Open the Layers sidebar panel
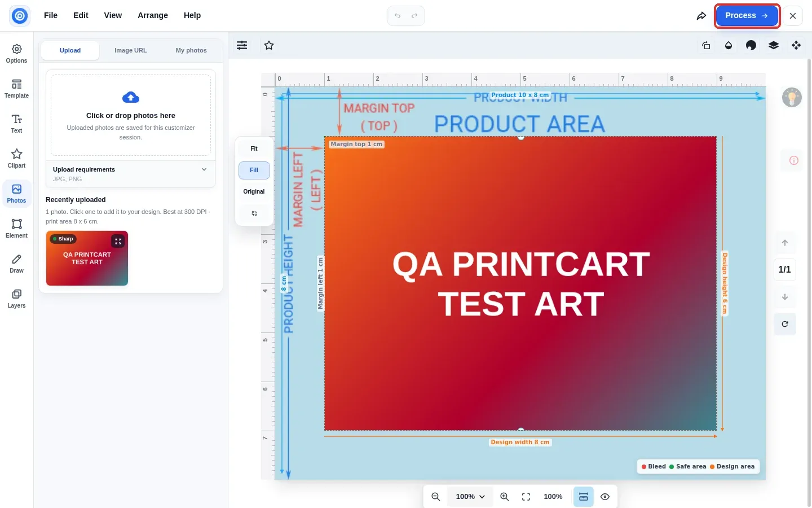 [16, 299]
